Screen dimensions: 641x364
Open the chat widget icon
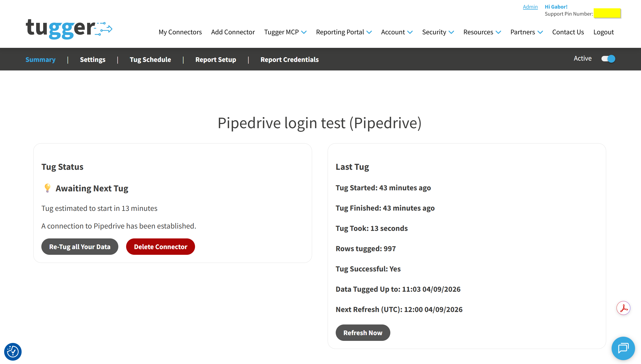click(623, 348)
